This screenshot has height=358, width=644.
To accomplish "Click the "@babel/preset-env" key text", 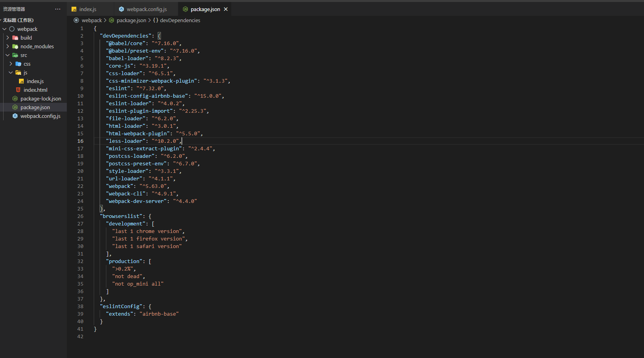I will 135,51.
